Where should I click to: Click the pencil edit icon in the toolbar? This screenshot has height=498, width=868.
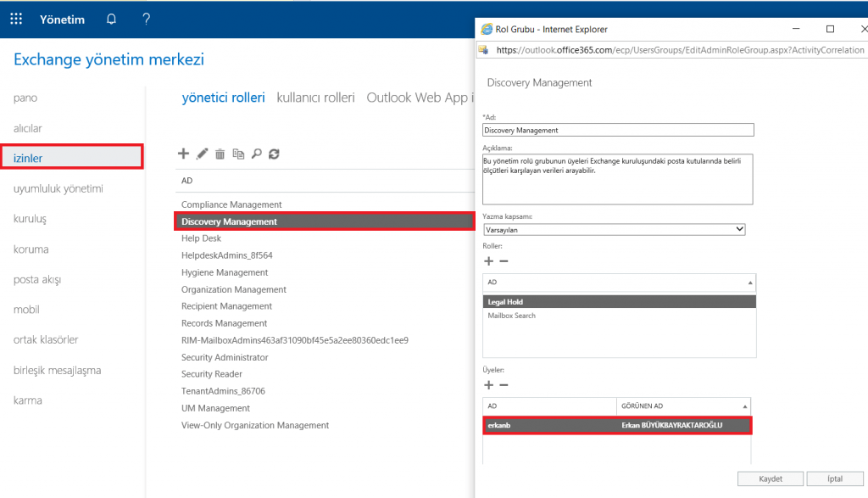202,154
